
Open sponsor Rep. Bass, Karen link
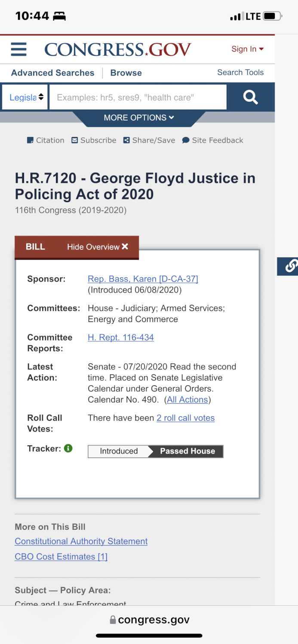point(143,279)
